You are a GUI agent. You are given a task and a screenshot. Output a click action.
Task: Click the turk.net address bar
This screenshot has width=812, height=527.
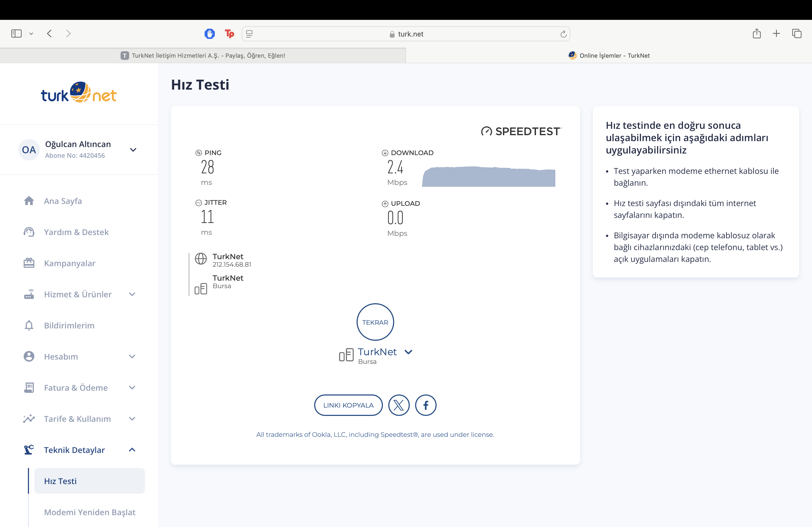[406, 34]
